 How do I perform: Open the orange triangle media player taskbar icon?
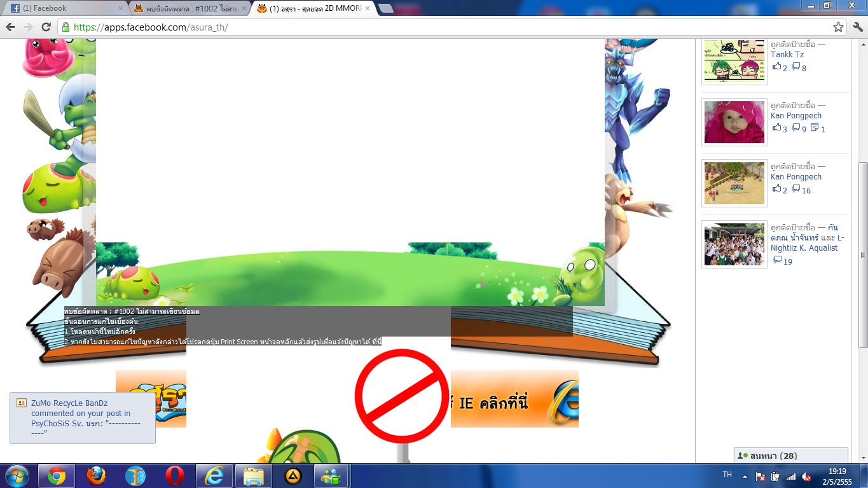(x=293, y=476)
